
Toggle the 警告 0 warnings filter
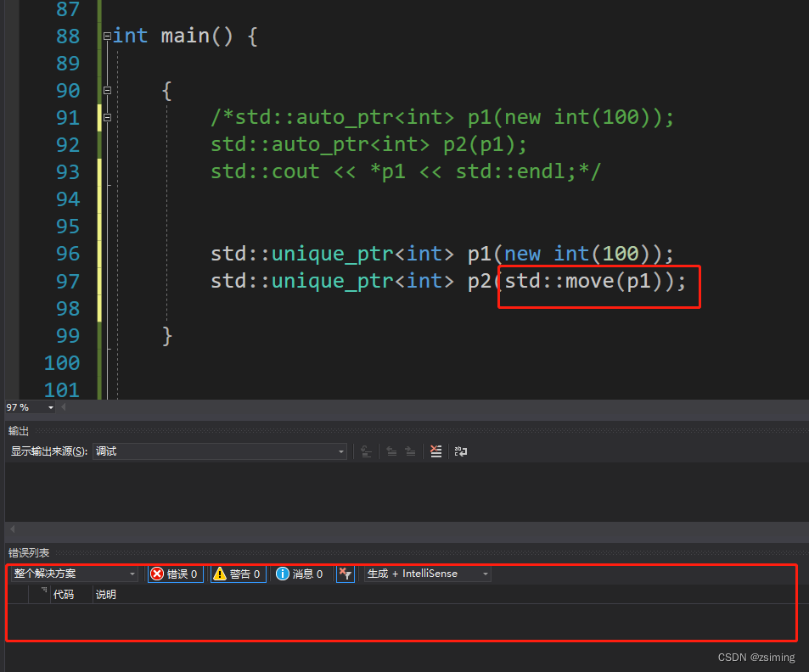(x=239, y=574)
